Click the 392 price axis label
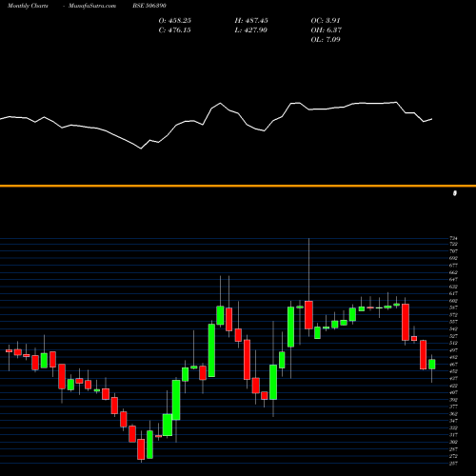 click(453, 400)
